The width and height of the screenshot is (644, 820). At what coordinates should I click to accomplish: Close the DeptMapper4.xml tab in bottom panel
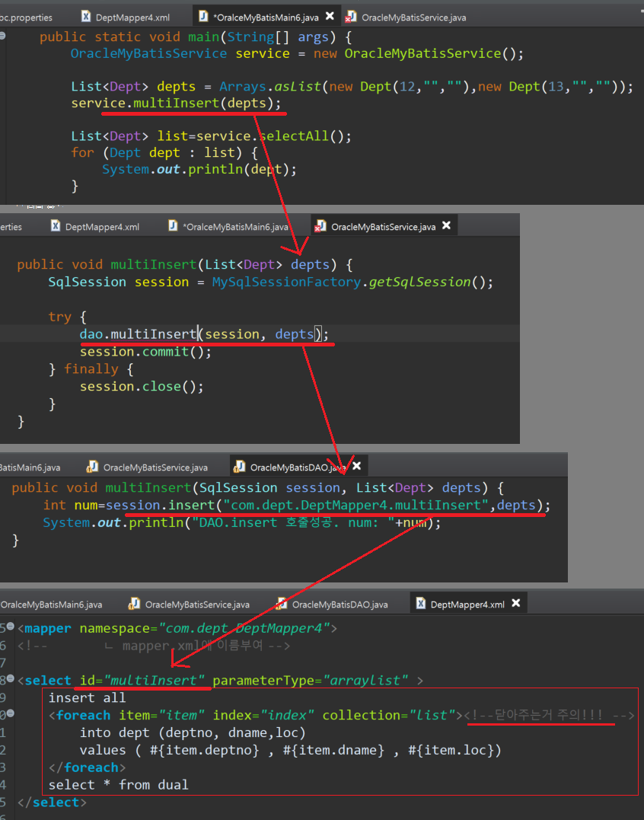pos(516,603)
